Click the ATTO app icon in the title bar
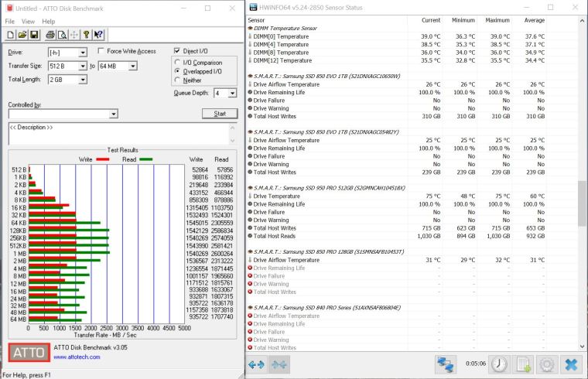 (x=9, y=9)
